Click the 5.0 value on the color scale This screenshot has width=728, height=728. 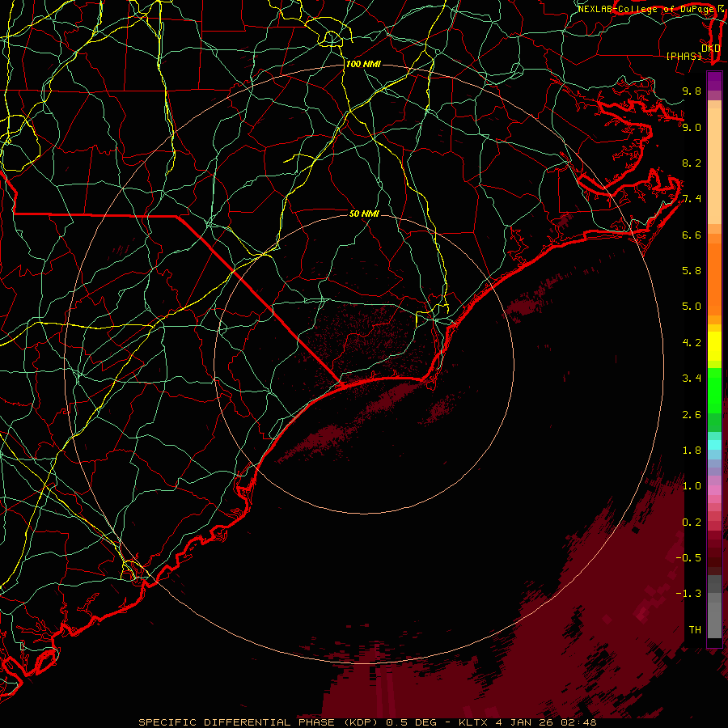[x=692, y=307]
